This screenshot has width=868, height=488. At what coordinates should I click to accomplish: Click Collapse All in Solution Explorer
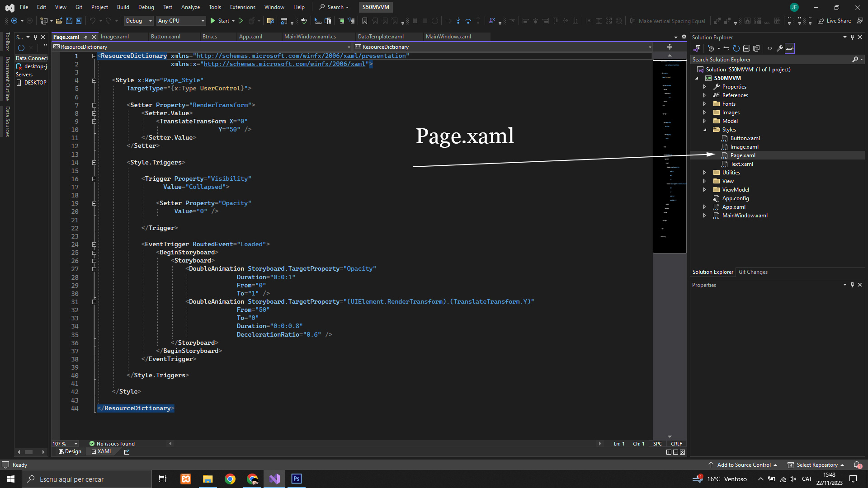746,48
